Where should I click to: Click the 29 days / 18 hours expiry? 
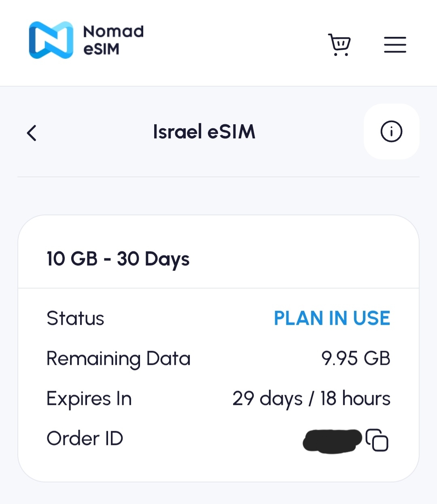(x=311, y=398)
